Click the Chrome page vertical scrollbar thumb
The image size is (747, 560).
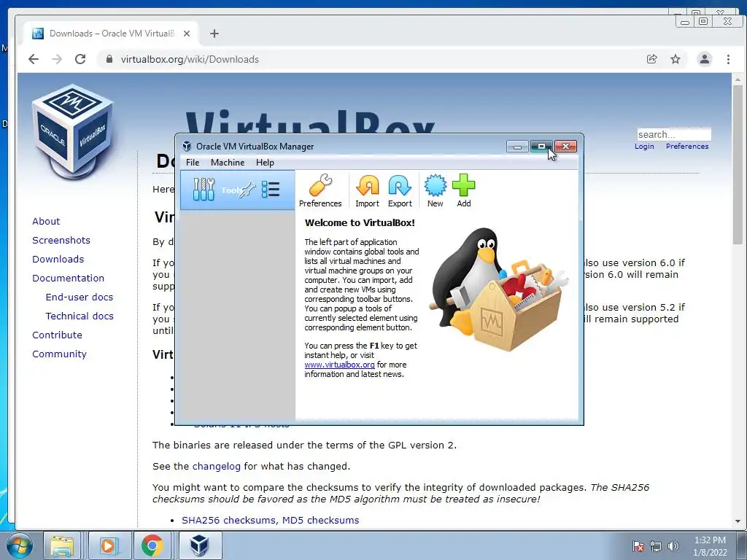click(738, 164)
